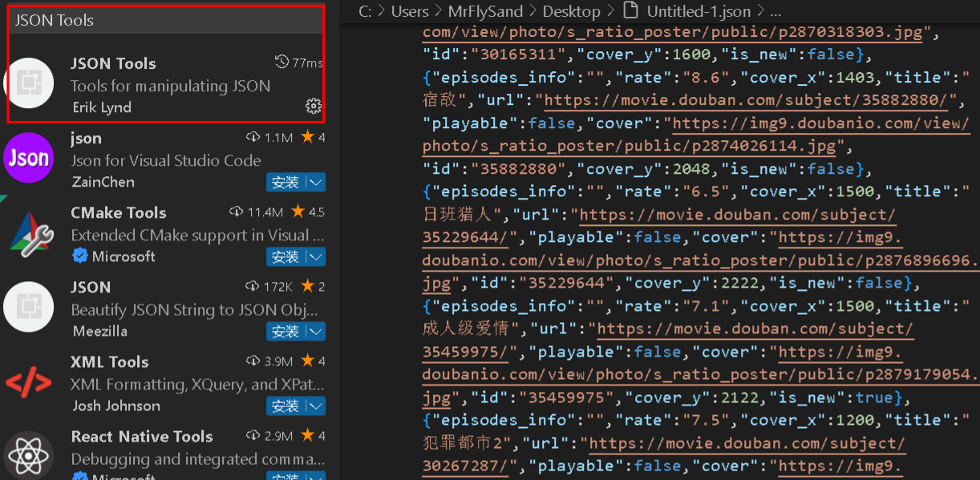Click the title text 成人级爱情

(466, 329)
